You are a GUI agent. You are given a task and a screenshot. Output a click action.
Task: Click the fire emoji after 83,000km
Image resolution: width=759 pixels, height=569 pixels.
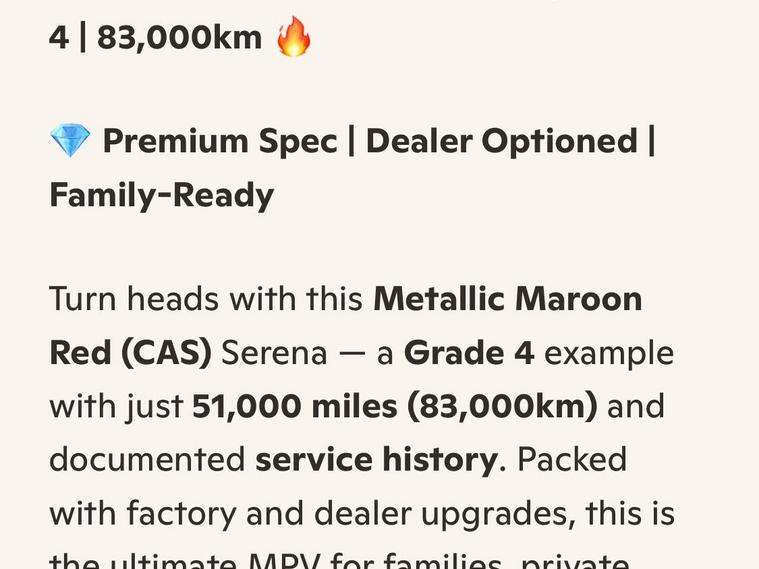click(293, 38)
